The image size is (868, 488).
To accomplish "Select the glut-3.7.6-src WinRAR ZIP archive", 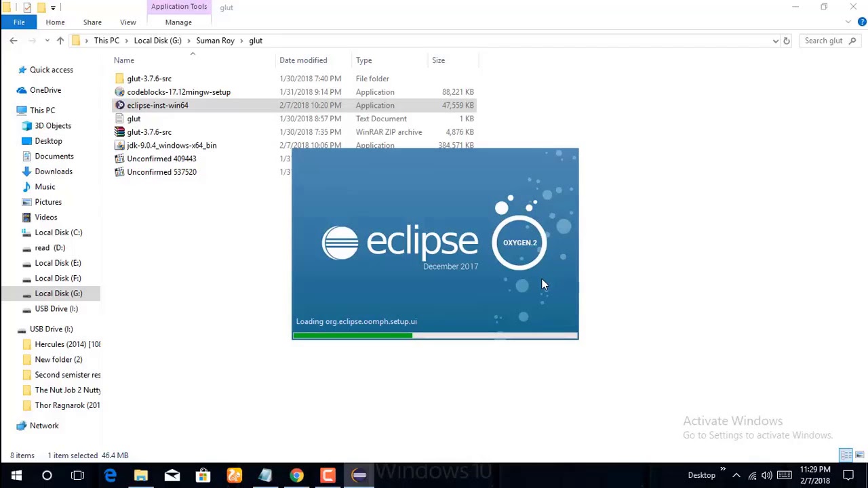I will pyautogui.click(x=149, y=132).
